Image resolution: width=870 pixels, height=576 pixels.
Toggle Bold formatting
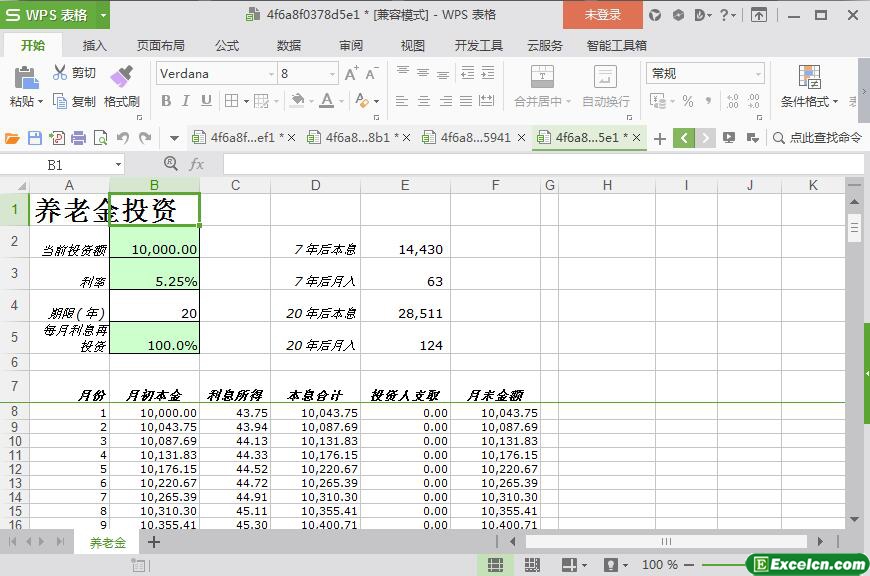click(166, 101)
